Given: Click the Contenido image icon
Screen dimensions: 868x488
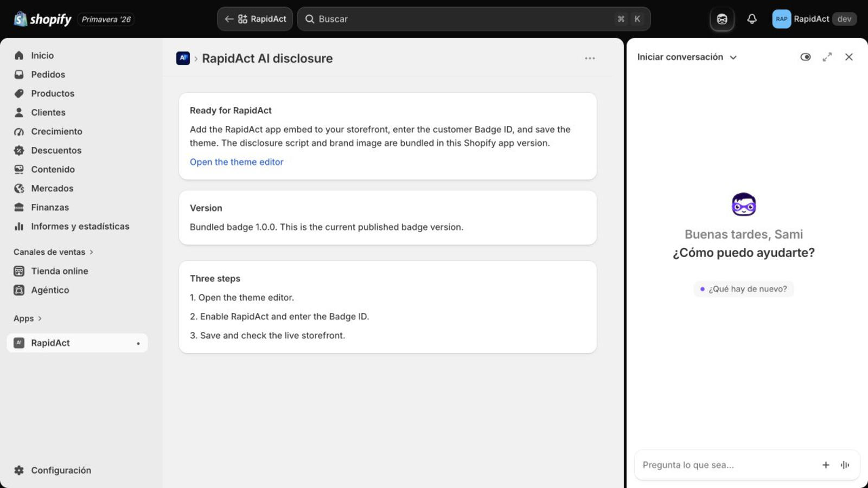Looking at the screenshot, I should click(x=19, y=169).
